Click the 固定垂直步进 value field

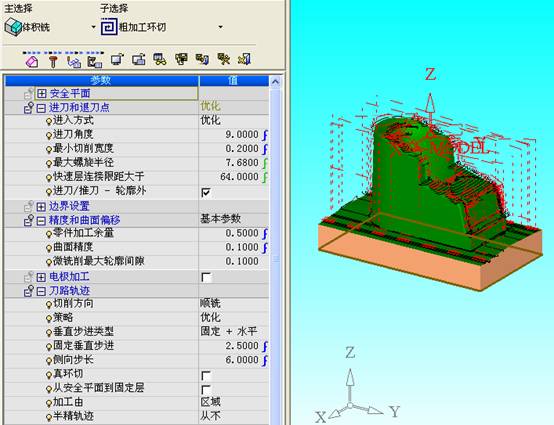point(234,346)
